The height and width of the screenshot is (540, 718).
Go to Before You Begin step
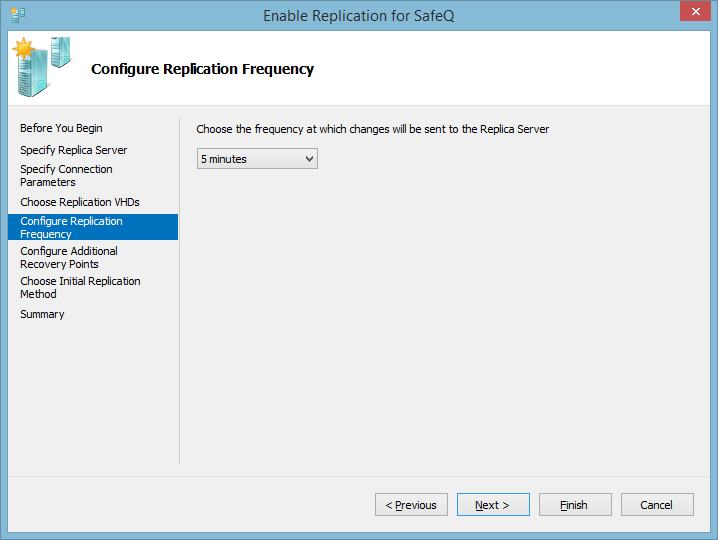coord(61,128)
